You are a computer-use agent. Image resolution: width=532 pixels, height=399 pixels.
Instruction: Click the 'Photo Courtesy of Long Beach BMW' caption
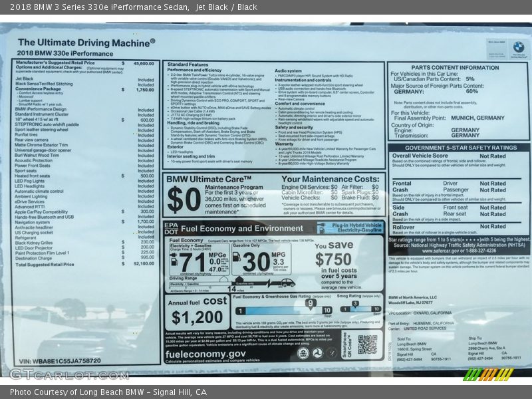click(77, 392)
